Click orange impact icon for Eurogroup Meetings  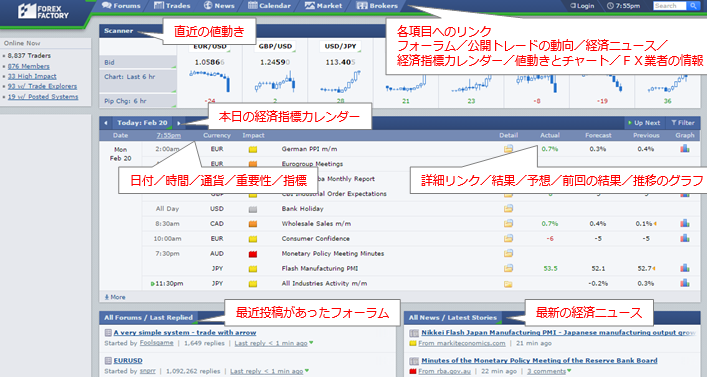pyautogui.click(x=253, y=164)
